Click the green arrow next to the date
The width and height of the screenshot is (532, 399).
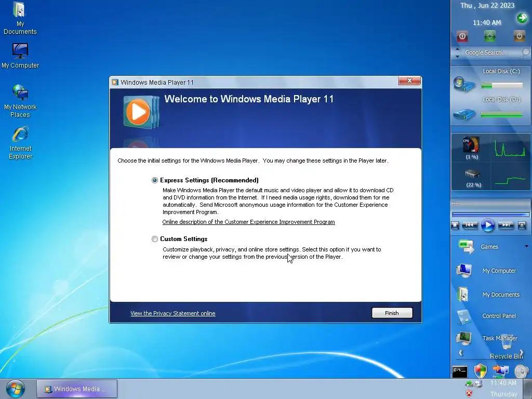(522, 18)
